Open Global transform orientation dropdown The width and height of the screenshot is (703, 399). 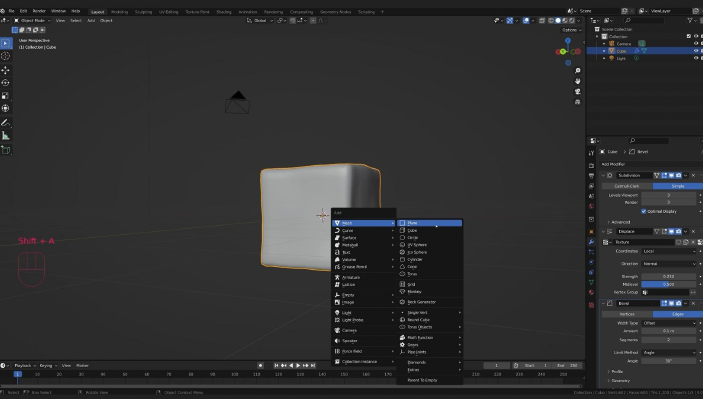pyautogui.click(x=260, y=21)
